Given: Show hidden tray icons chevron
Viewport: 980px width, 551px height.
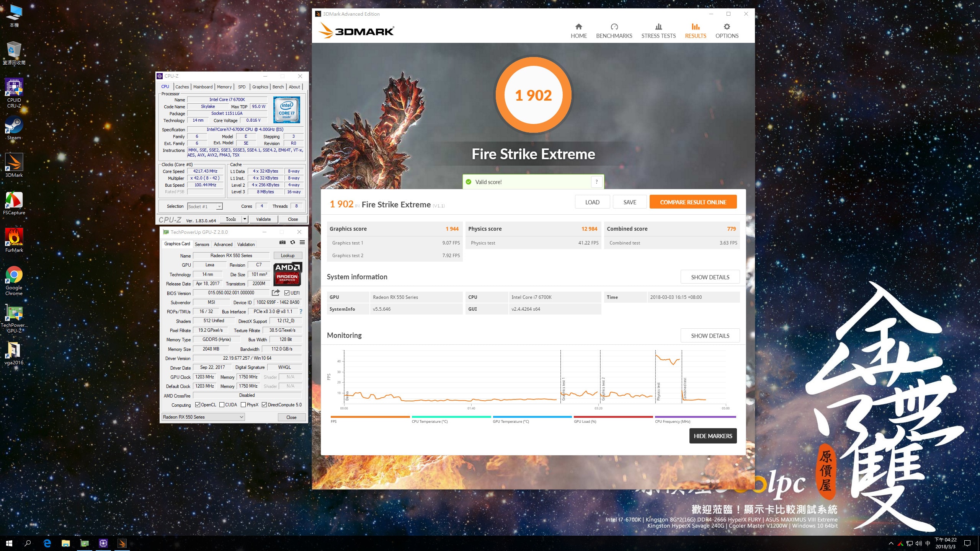Looking at the screenshot, I should (891, 543).
